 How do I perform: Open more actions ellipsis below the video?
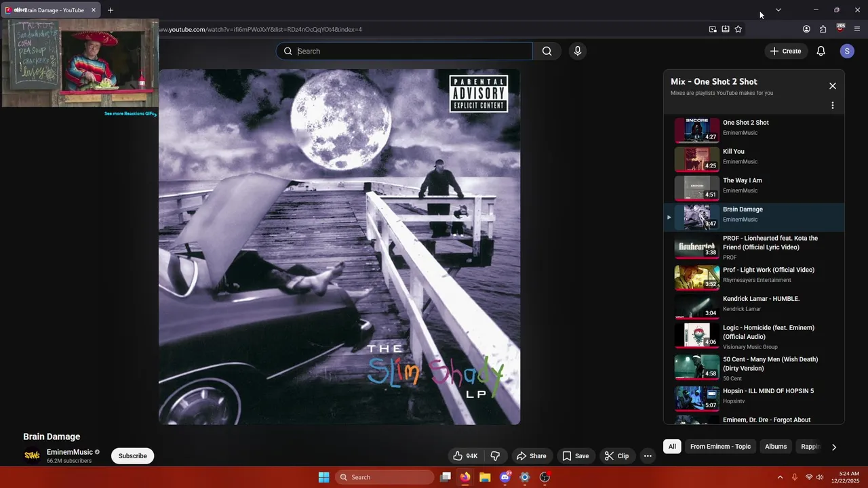click(x=648, y=456)
